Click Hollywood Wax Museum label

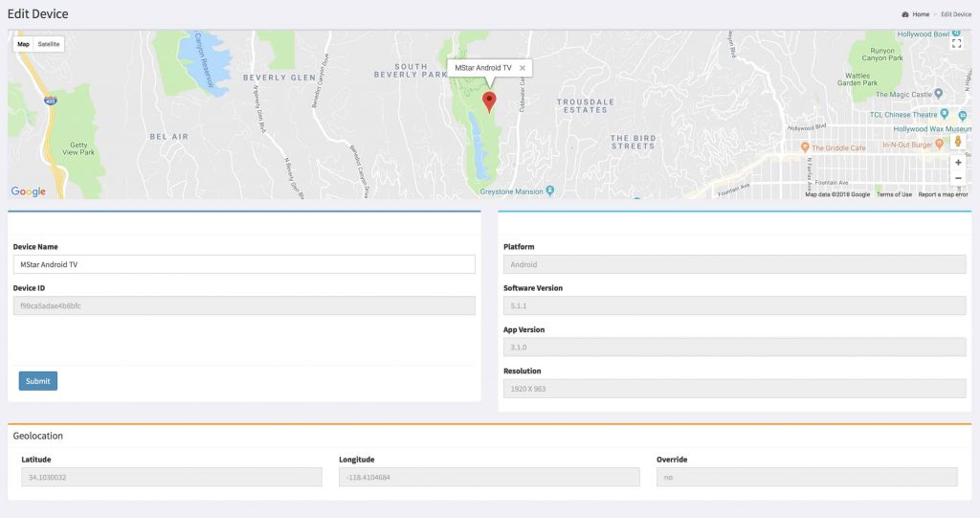(932, 129)
